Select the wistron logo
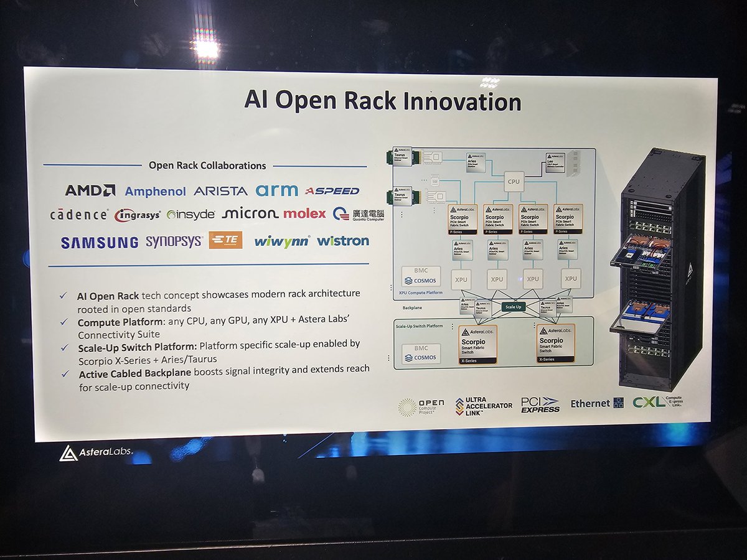Image resolution: width=747 pixels, height=560 pixels. click(343, 241)
